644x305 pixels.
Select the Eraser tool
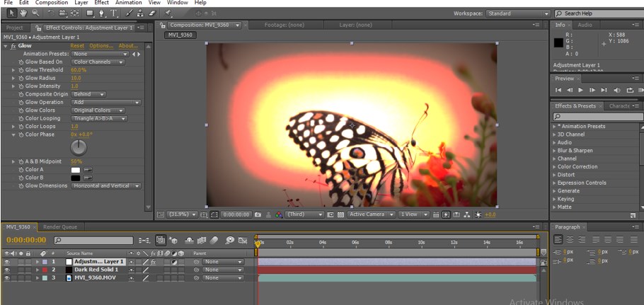click(x=151, y=13)
